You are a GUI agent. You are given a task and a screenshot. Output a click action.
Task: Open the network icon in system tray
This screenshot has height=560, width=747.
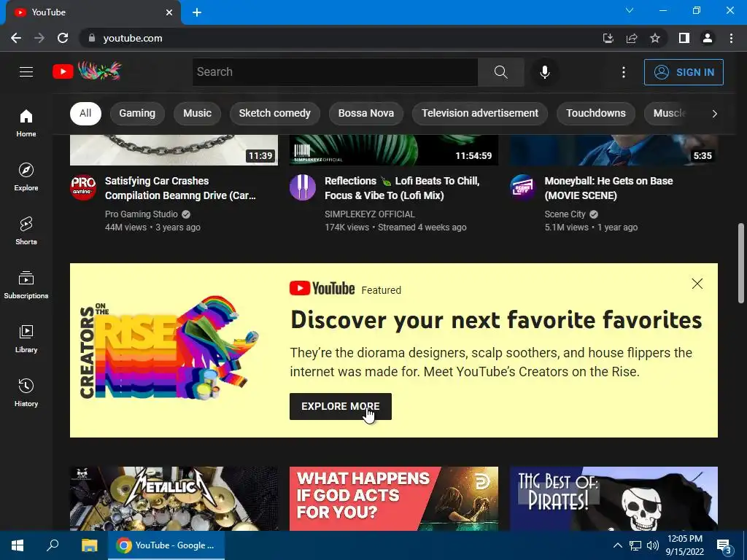click(x=635, y=545)
